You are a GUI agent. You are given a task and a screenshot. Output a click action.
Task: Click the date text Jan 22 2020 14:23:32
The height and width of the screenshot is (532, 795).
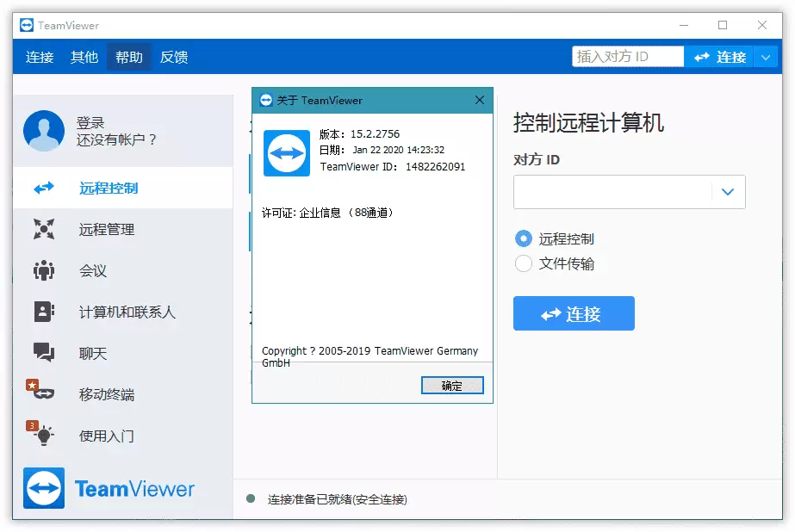tap(399, 150)
